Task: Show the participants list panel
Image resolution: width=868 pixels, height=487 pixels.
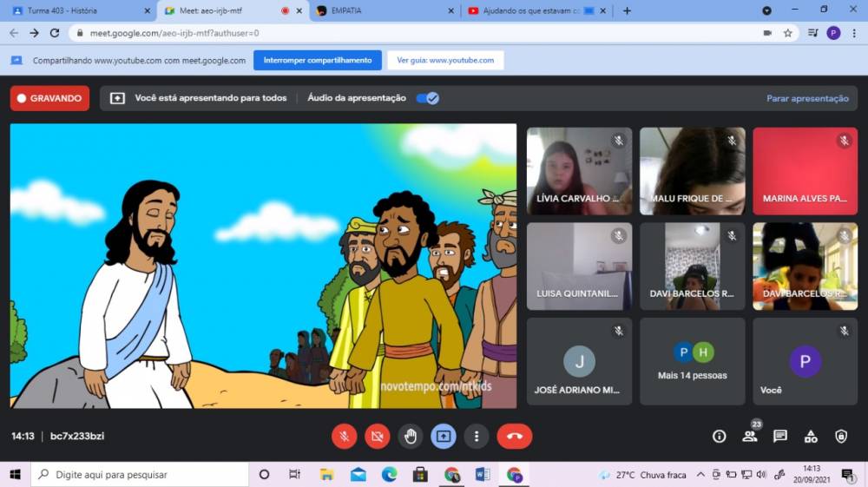Action: coord(749,436)
